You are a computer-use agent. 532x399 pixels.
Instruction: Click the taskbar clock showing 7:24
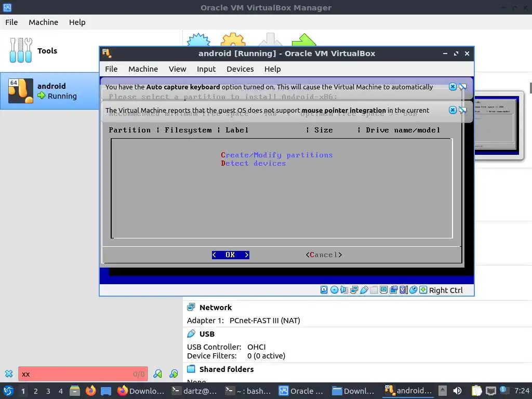click(522, 391)
